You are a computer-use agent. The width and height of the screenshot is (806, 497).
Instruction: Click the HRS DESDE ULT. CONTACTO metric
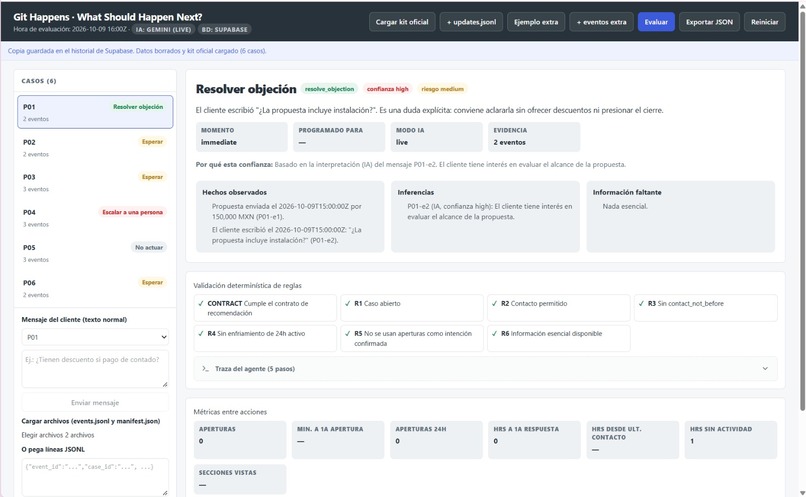pos(633,440)
